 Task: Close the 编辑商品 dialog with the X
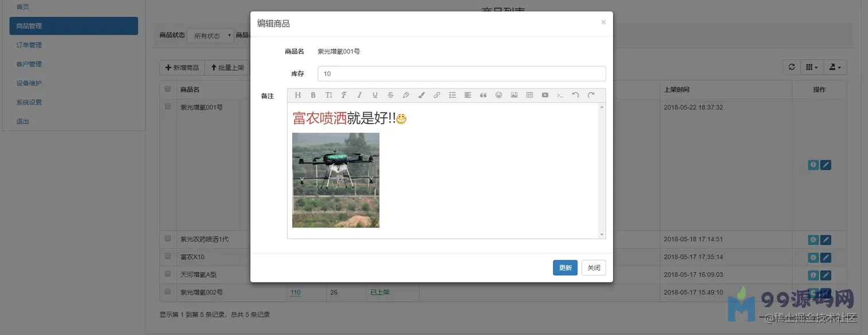click(x=603, y=22)
